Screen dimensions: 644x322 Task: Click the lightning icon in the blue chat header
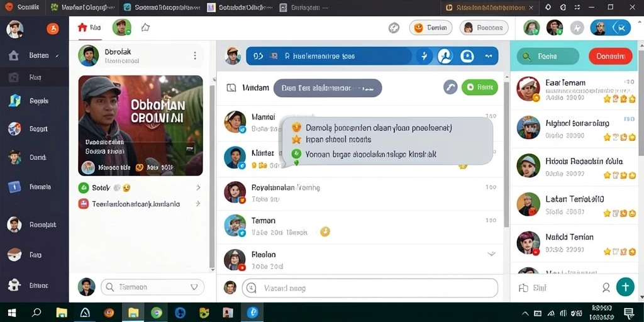(425, 56)
